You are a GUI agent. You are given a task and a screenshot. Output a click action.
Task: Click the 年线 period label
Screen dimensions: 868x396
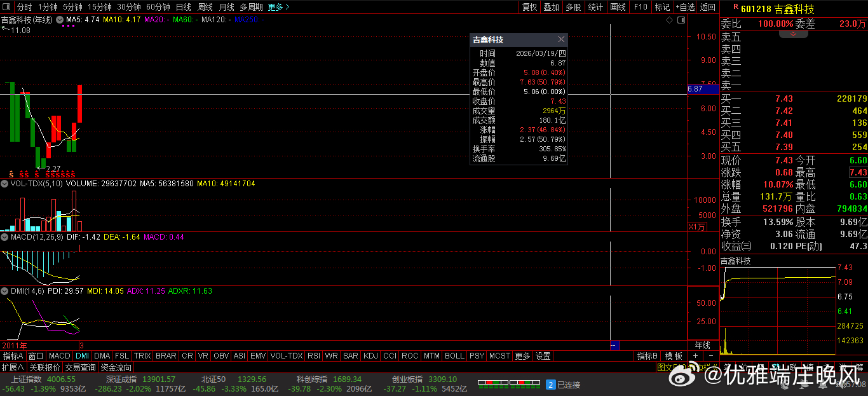point(703,345)
